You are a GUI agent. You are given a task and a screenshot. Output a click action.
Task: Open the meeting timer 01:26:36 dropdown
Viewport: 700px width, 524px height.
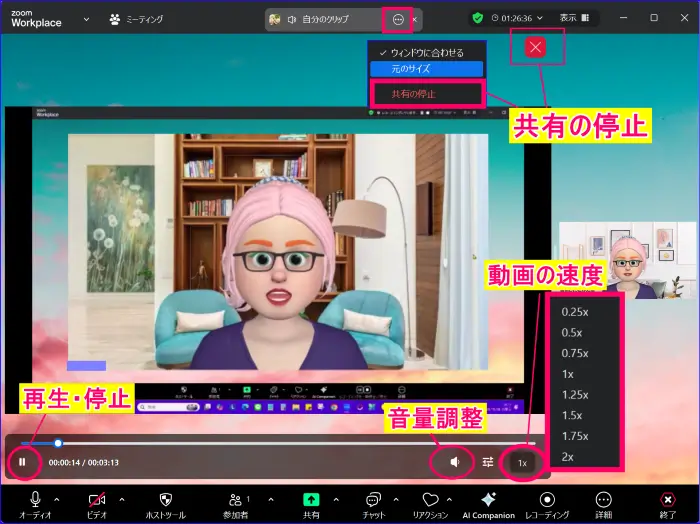(x=517, y=18)
